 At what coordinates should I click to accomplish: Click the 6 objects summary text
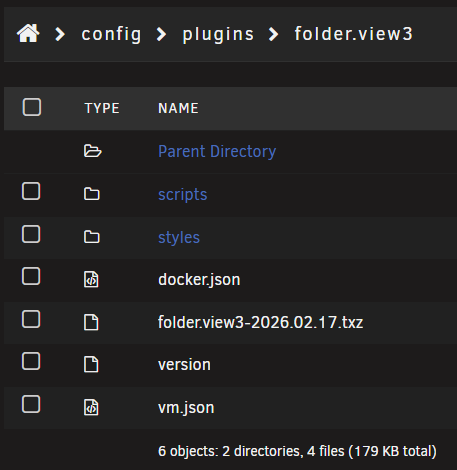[297, 451]
